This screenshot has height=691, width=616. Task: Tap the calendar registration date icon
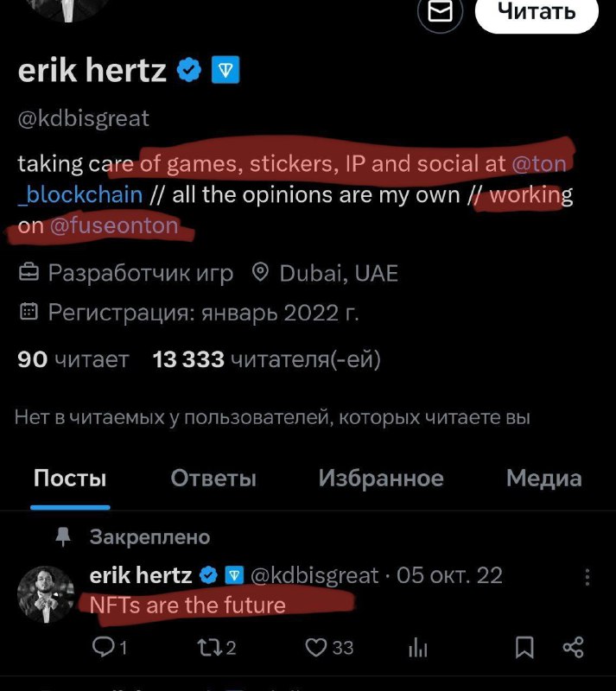point(29,313)
